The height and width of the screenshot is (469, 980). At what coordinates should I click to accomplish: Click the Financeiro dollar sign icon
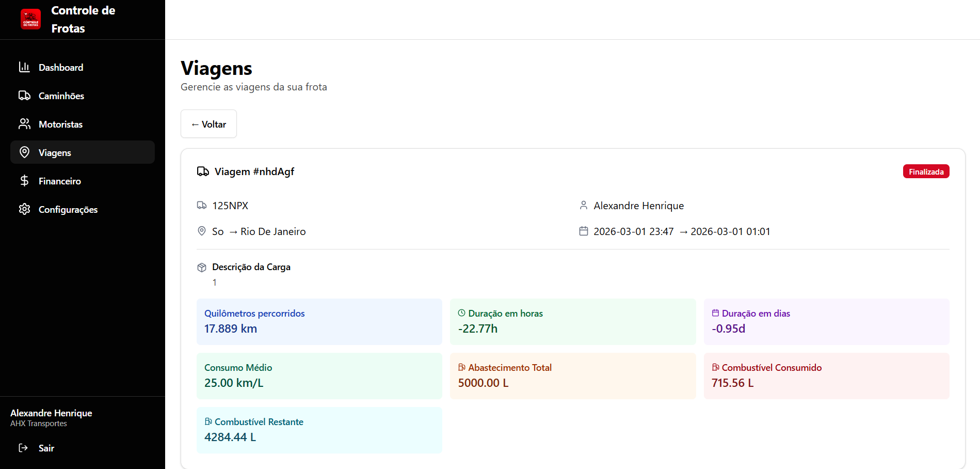coord(24,181)
